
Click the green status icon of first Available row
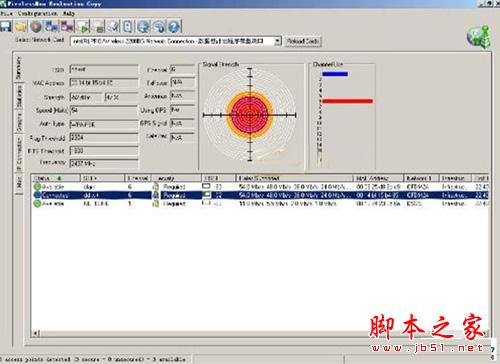coord(37,187)
